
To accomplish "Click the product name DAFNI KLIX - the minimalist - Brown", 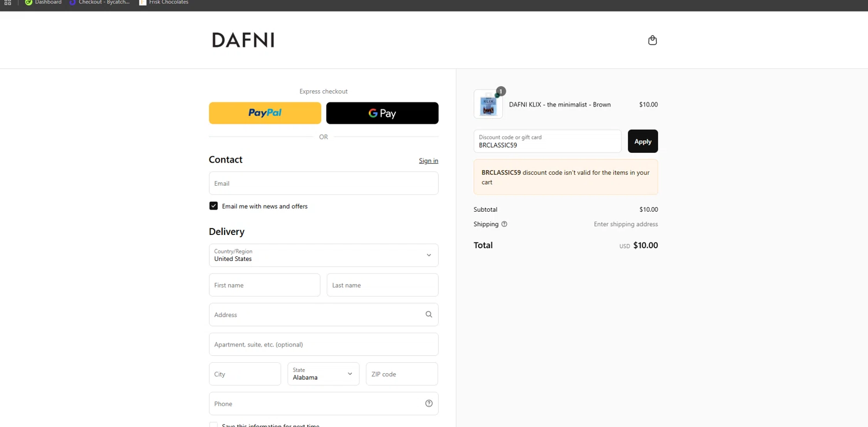I will [x=560, y=105].
